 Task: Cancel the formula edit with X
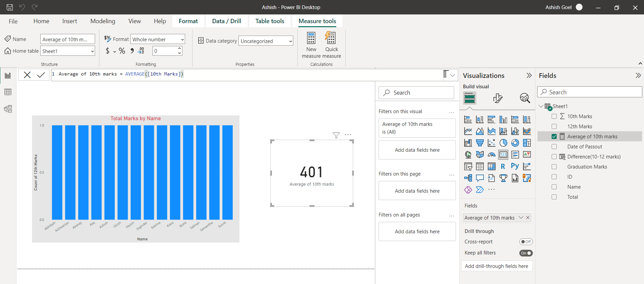click(x=27, y=75)
